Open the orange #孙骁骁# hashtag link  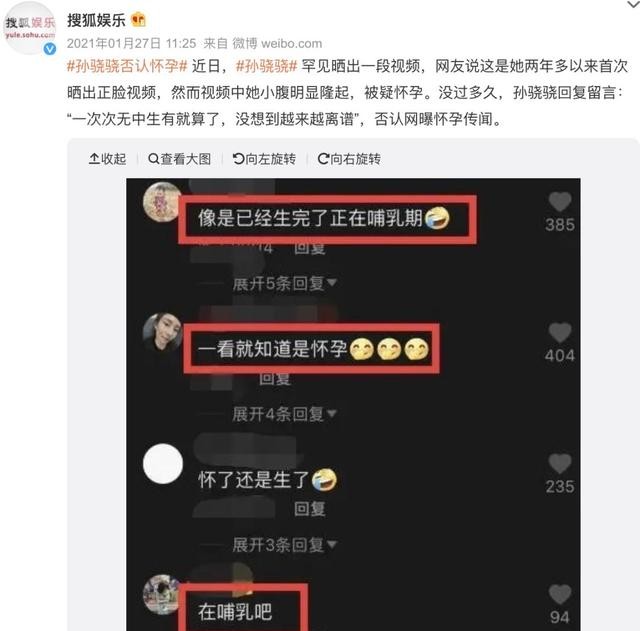coord(267,66)
